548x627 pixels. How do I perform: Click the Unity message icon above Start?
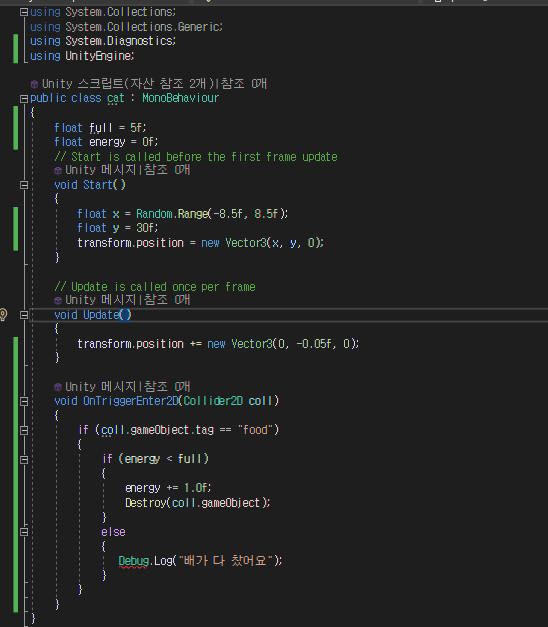click(x=58, y=170)
